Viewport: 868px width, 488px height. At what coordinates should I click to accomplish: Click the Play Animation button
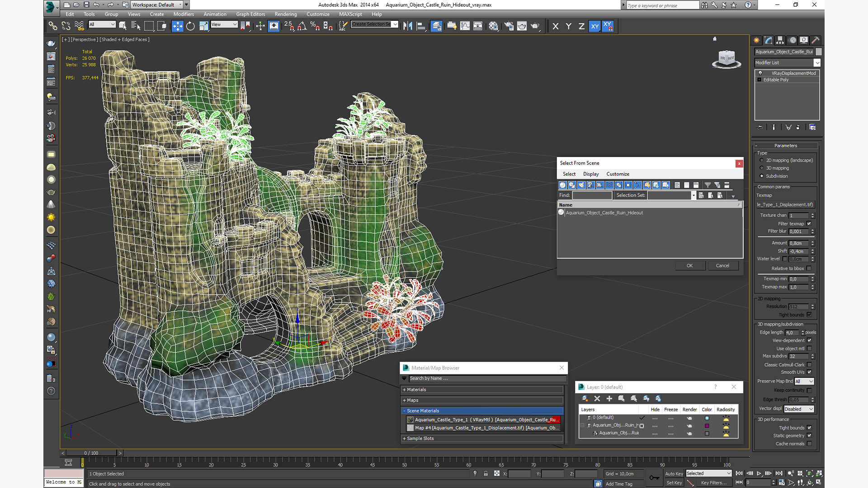click(759, 474)
